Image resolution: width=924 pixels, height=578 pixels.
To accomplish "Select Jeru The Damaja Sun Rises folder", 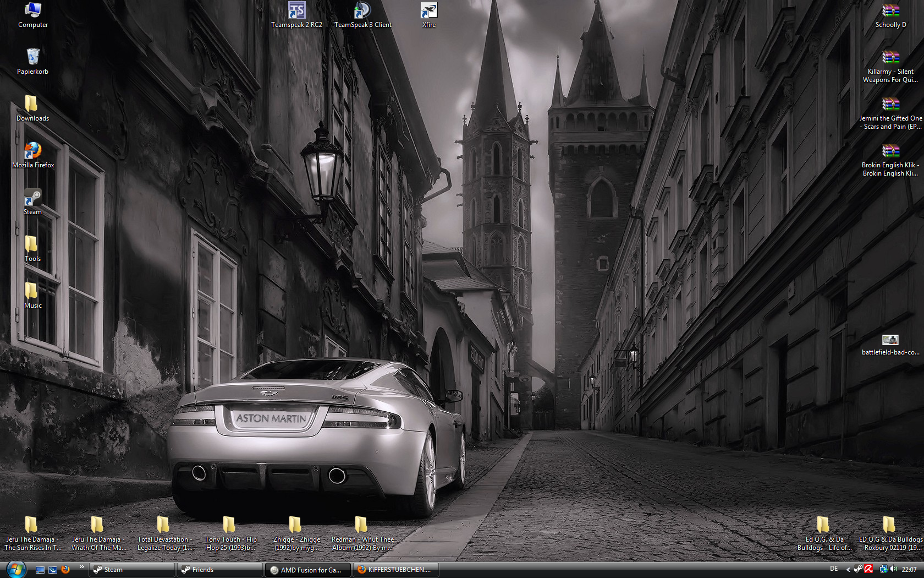I will coord(32,534).
